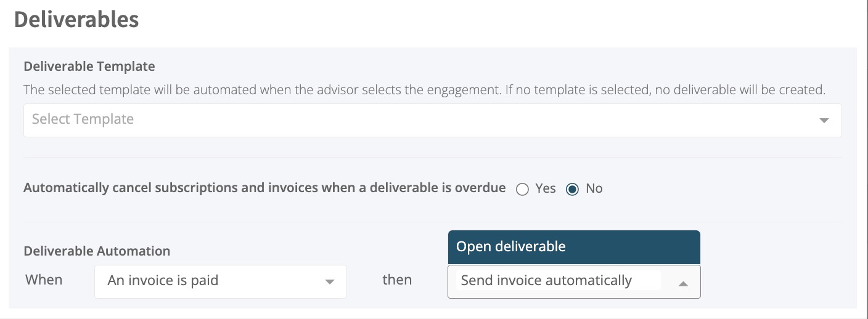Focus the 'Select Template' placeholder text
The image size is (868, 319).
pyautogui.click(x=83, y=119)
